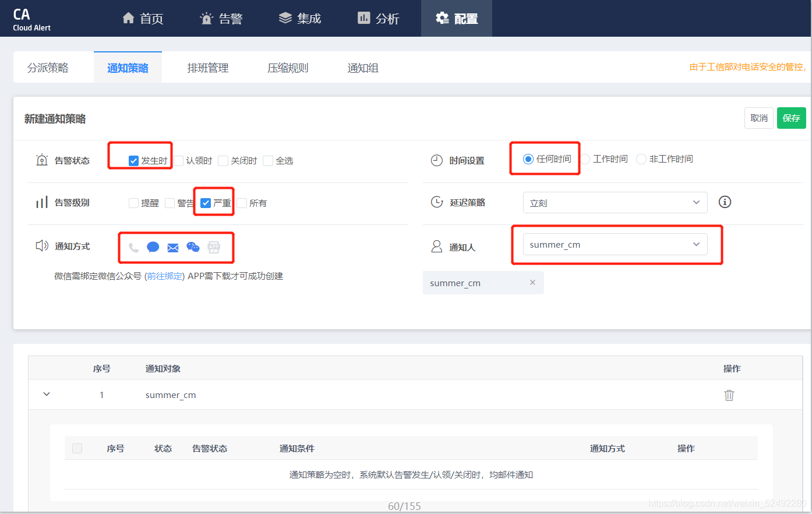Check the 认领时 checkbox
The height and width of the screenshot is (514, 812).
[x=179, y=161]
